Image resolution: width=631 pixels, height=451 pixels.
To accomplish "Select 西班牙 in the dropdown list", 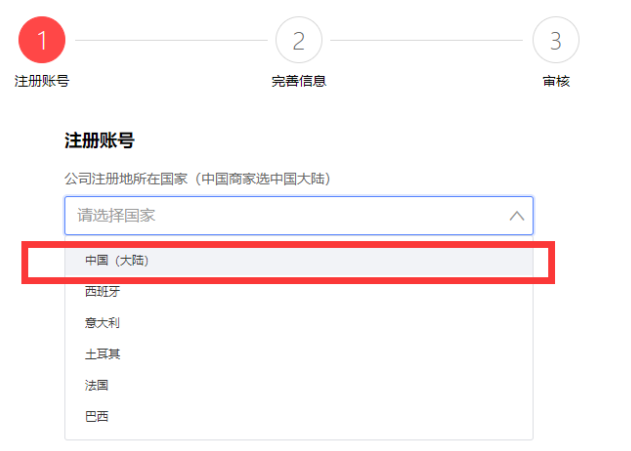I will click(x=103, y=292).
